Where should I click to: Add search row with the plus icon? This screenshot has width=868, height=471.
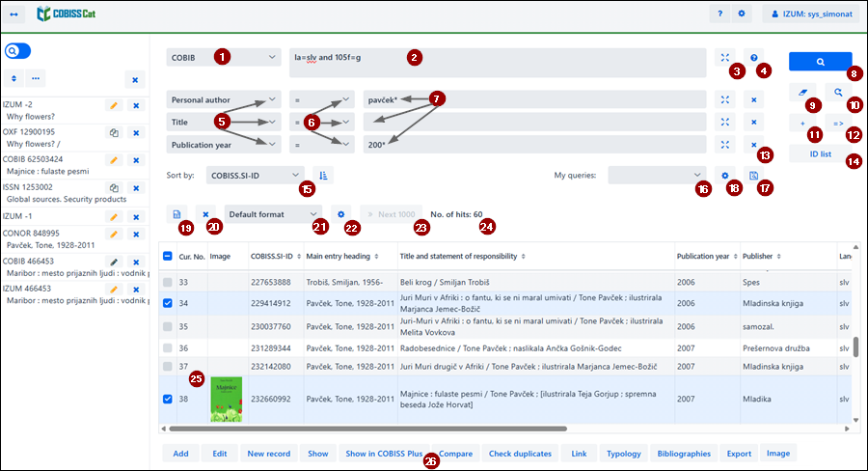coord(802,123)
